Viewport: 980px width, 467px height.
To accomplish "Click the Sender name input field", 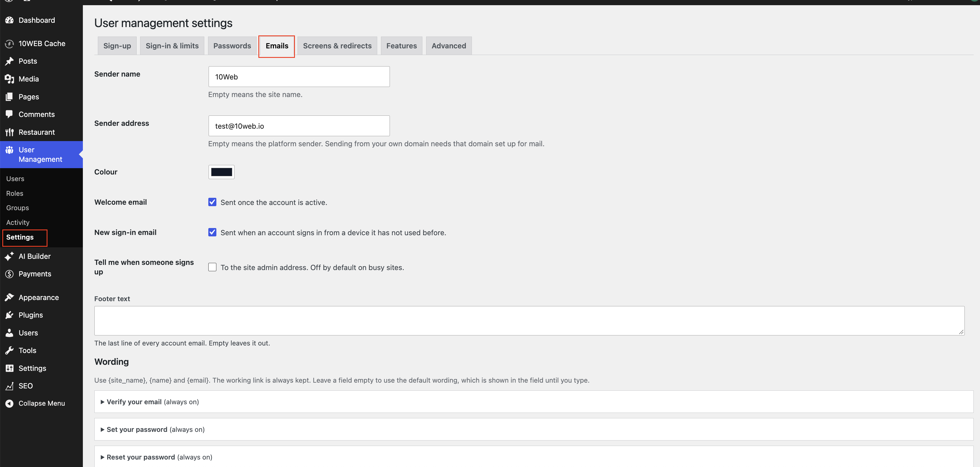I will (299, 77).
